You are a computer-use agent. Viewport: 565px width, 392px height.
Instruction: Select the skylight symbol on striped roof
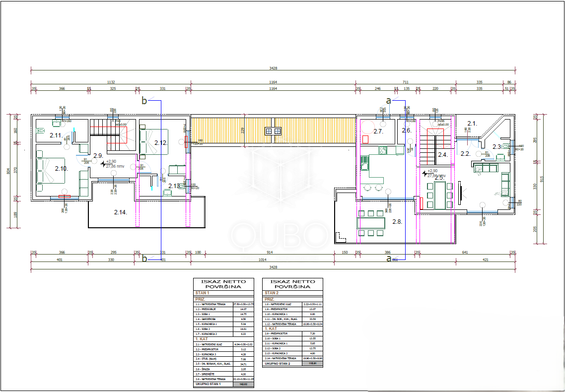coord(273,131)
